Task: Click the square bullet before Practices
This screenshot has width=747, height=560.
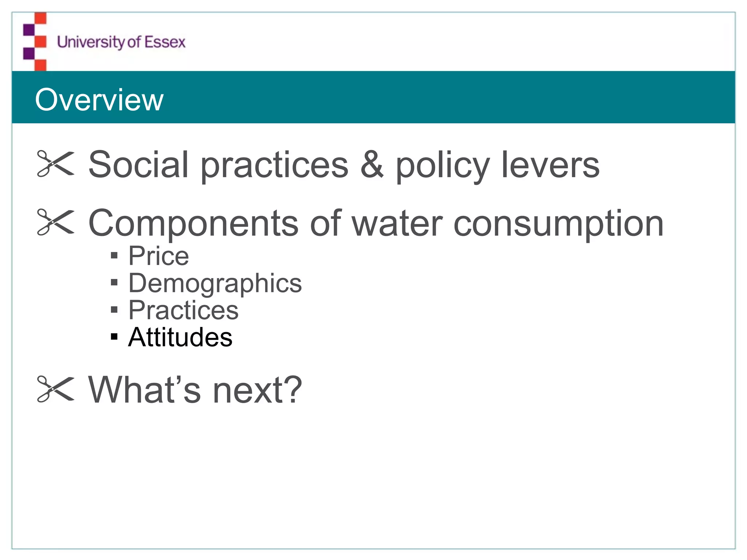Action: pyautogui.click(x=114, y=310)
